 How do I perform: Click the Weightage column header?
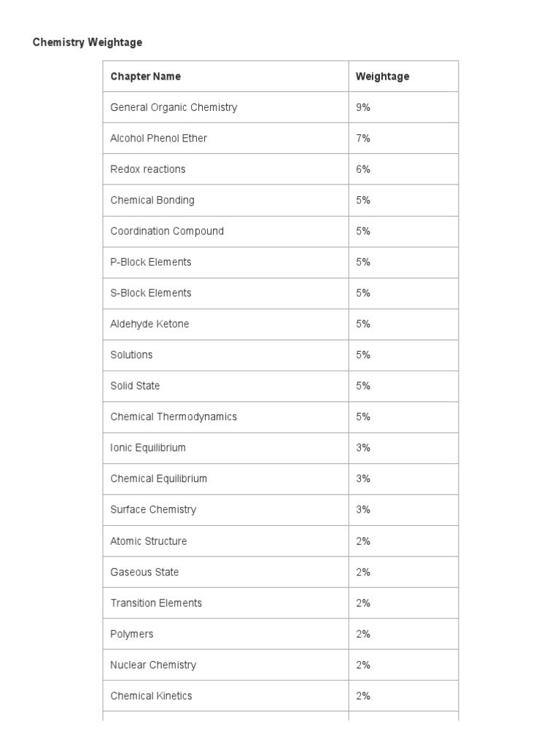pyautogui.click(x=382, y=77)
